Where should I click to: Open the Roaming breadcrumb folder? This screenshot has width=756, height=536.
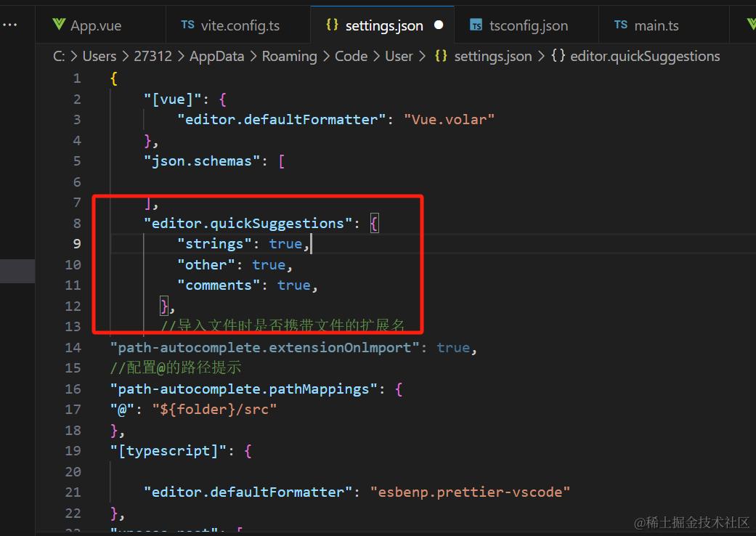[x=289, y=57]
